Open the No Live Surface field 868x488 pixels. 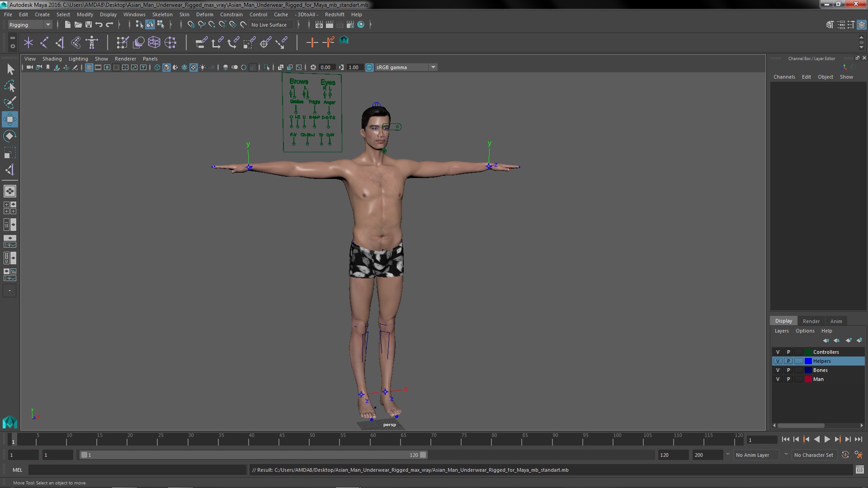point(272,25)
